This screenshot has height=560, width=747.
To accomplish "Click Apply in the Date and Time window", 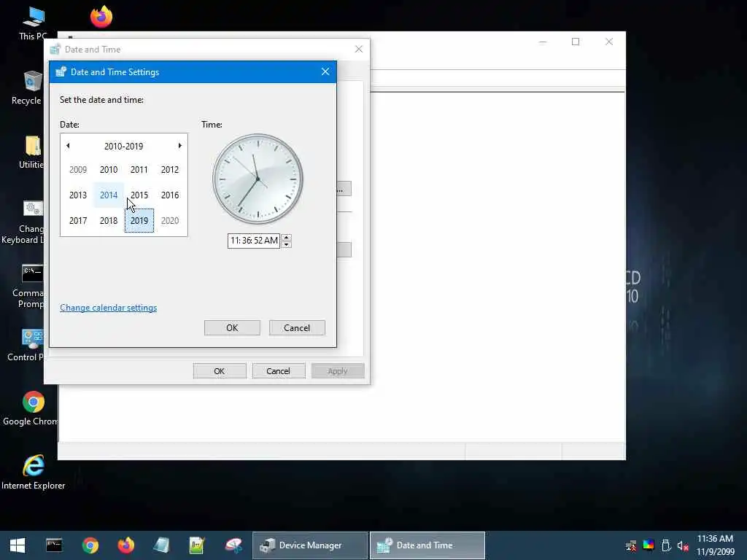I will pyautogui.click(x=337, y=371).
